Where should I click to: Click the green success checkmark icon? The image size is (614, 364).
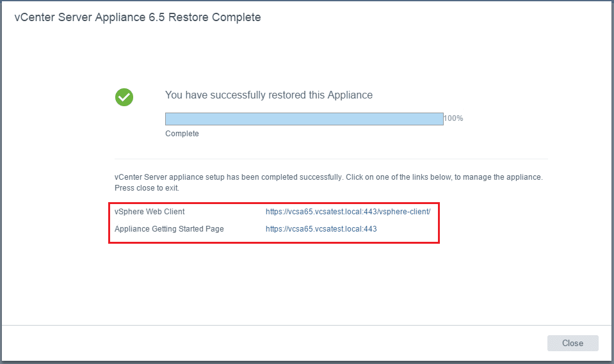click(x=124, y=97)
